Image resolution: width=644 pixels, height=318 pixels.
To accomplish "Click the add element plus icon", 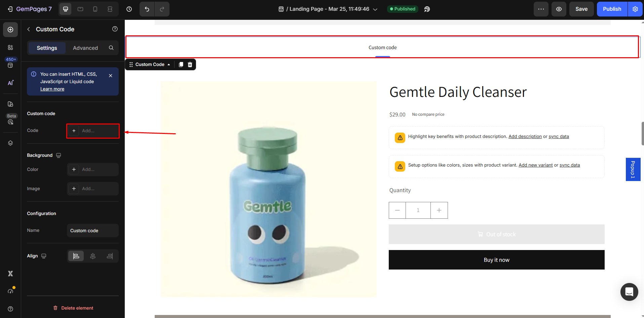I will (x=10, y=30).
